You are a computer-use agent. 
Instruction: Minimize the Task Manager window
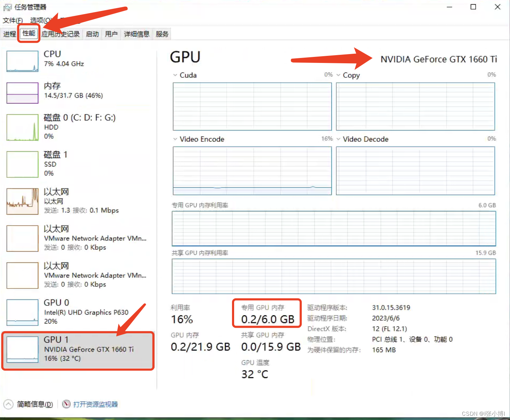[450, 7]
